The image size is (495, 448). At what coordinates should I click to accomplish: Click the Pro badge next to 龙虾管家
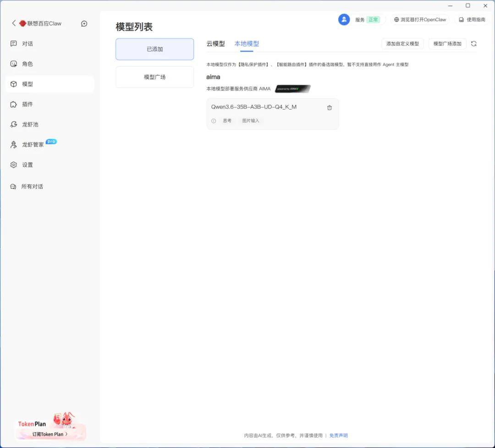51,142
